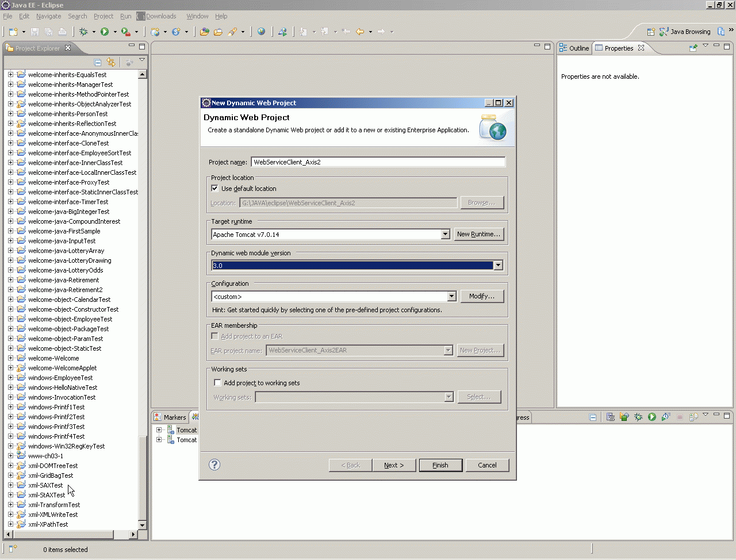Open the Configuration dropdown
This screenshot has width=736, height=560.
tap(451, 297)
